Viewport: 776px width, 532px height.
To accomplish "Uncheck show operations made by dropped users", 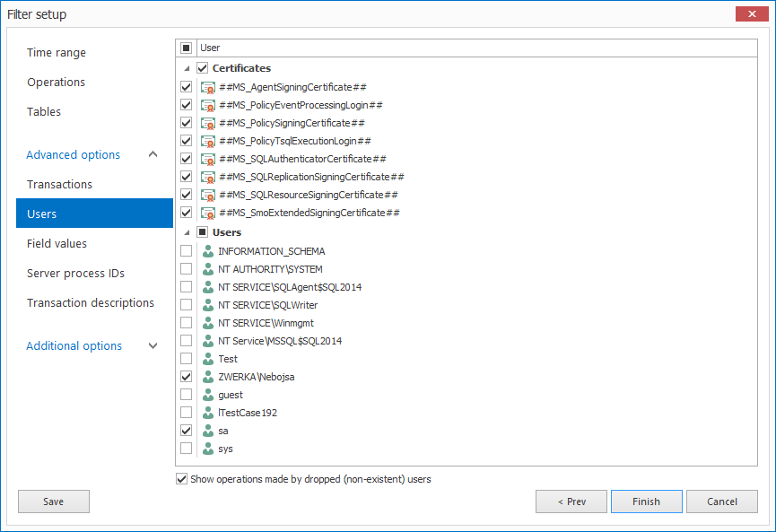I will [182, 478].
